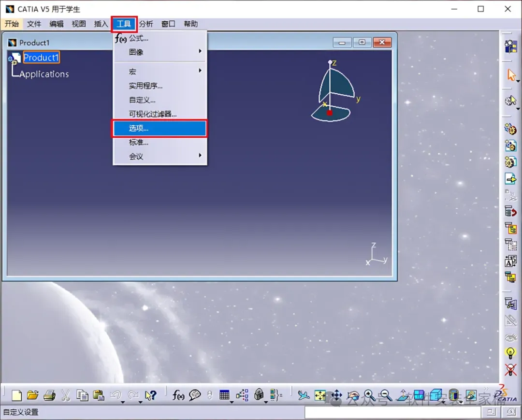This screenshot has height=420, width=522.
Task: Click the gear with cursor icon
Action: [510, 101]
